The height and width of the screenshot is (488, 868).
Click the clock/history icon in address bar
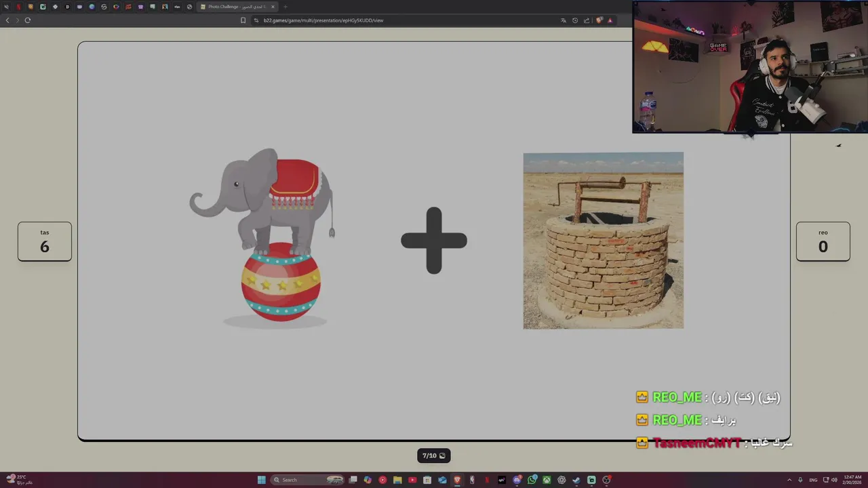(x=575, y=20)
